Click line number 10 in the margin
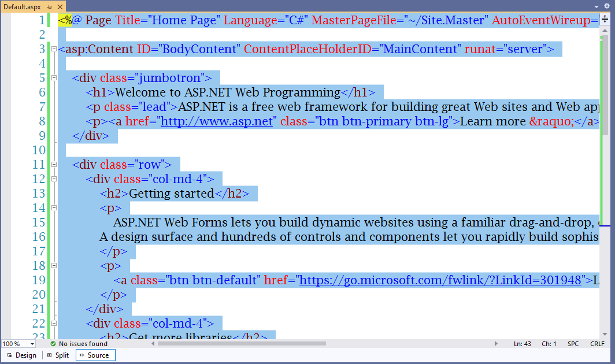This screenshot has width=615, height=364. [39, 150]
